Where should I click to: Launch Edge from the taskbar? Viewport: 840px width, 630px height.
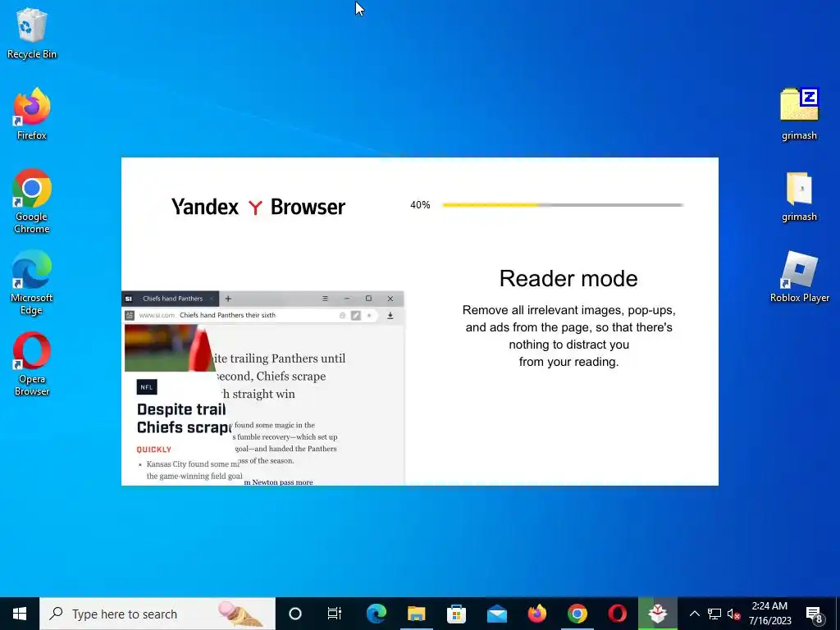(x=377, y=614)
